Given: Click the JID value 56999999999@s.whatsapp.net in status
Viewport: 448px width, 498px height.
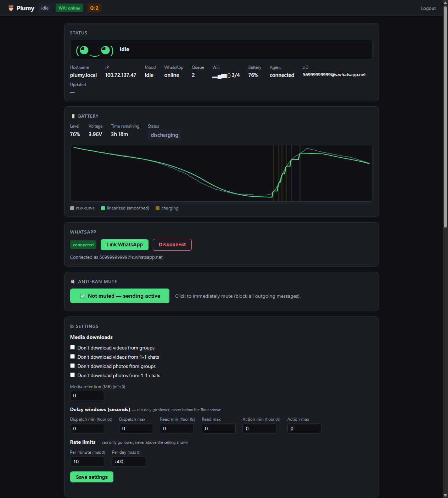Looking at the screenshot, I should 334,75.
